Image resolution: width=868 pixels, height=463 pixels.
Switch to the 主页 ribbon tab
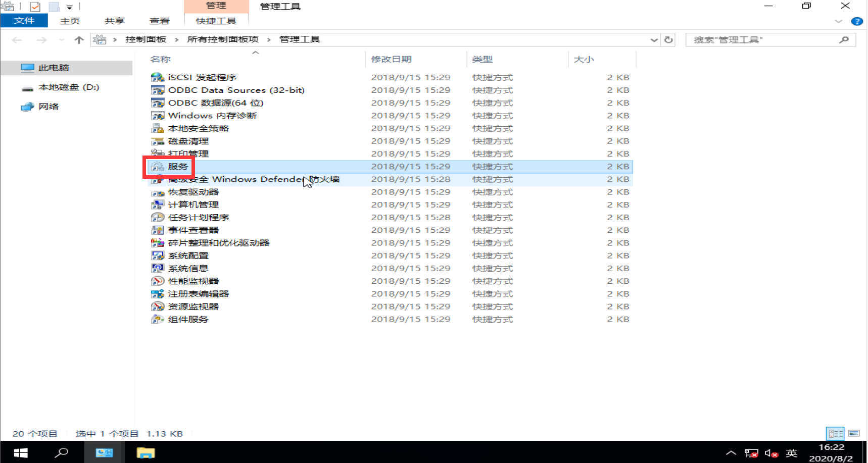(70, 21)
